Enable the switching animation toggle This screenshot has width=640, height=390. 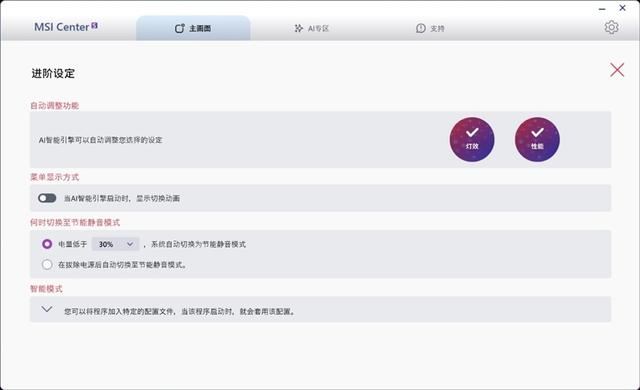click(47, 198)
